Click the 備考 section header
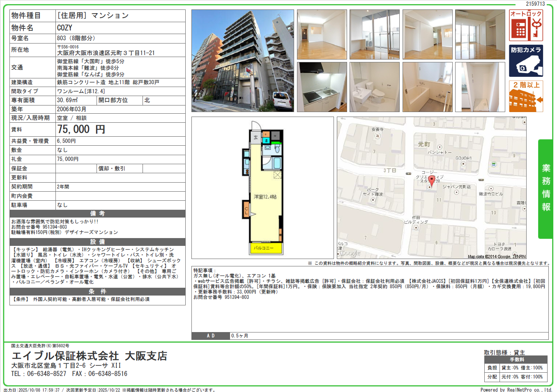This screenshot has width=557, height=392. click(x=97, y=213)
